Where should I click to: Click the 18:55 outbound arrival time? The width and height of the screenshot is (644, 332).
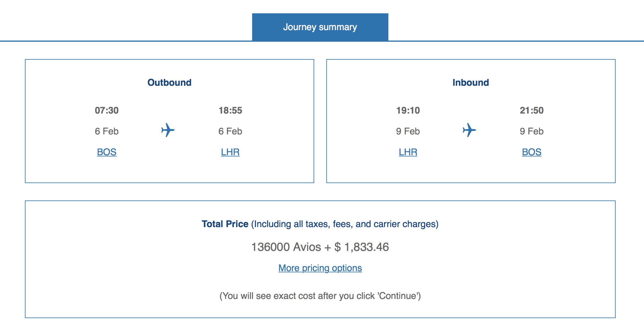[230, 110]
